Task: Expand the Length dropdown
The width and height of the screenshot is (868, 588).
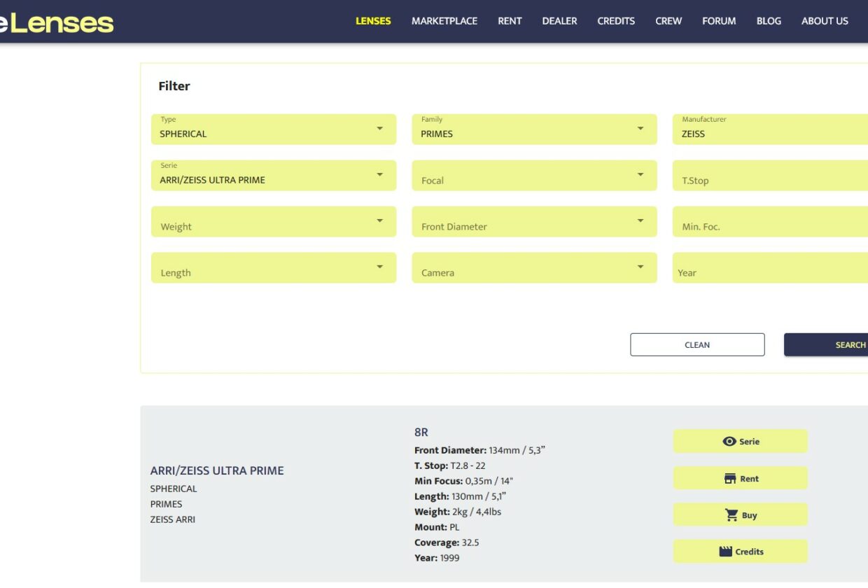Action: [274, 268]
